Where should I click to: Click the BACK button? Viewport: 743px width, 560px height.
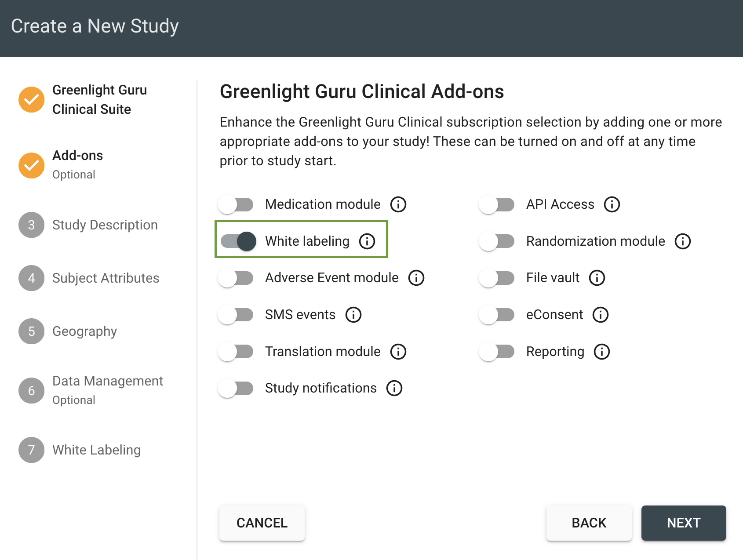[x=589, y=523]
